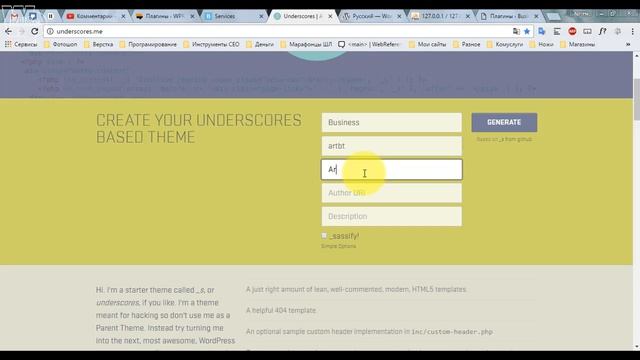Reload the underscores.me page

coord(35,31)
